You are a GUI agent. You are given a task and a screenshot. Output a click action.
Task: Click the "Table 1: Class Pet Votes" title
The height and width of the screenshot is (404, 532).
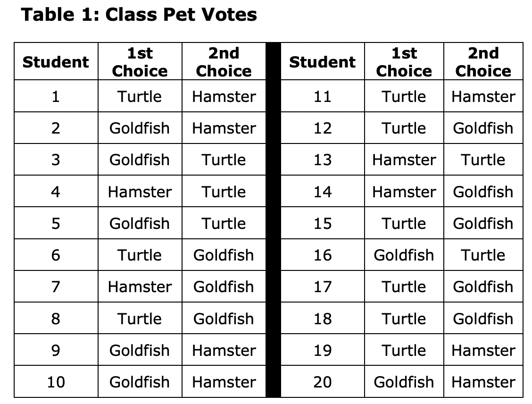point(139,15)
